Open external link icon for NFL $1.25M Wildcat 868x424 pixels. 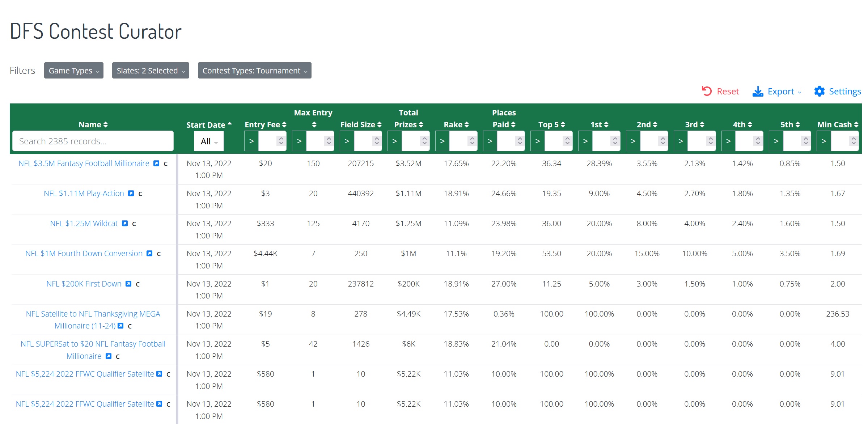click(125, 224)
